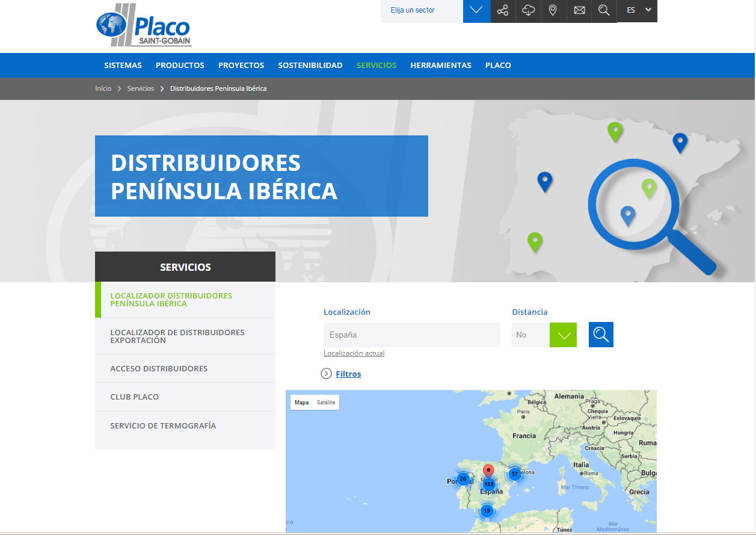Click the map cluster showing 57
756x535 pixels.
(514, 474)
